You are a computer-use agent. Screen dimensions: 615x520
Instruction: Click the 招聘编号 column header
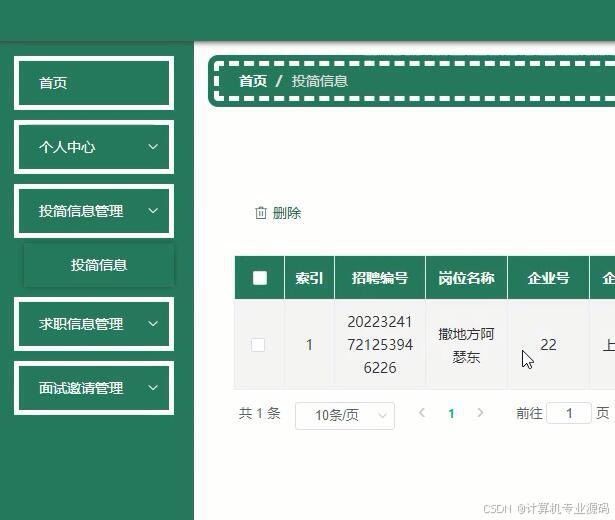coord(380,278)
